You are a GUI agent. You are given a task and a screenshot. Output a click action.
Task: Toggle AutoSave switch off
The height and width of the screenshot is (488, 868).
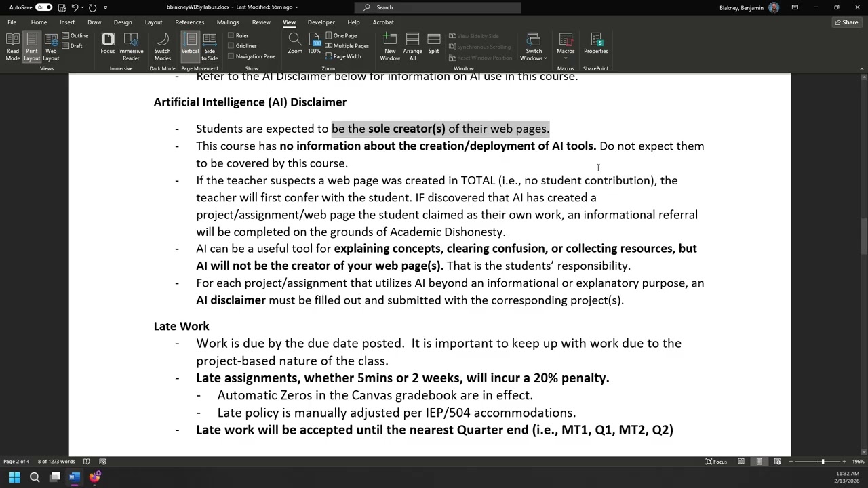tap(44, 7)
